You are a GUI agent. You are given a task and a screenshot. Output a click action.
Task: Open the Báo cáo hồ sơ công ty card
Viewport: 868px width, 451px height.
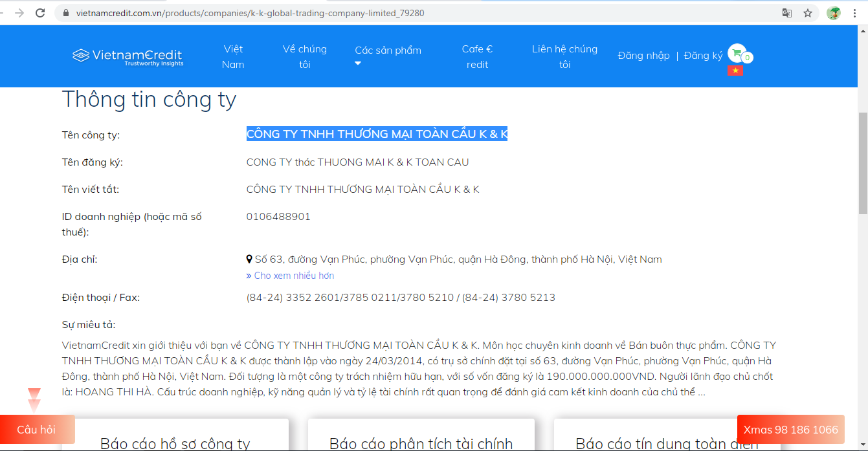point(175,435)
